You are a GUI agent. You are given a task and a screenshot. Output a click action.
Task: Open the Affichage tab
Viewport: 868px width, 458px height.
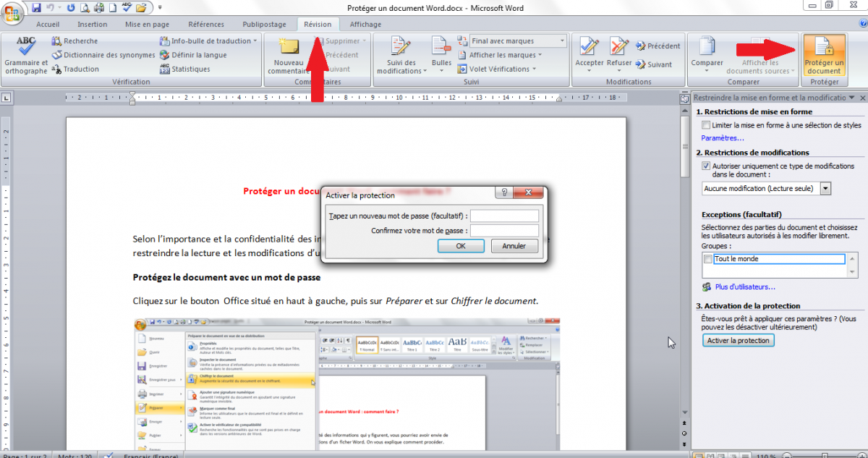click(365, 24)
